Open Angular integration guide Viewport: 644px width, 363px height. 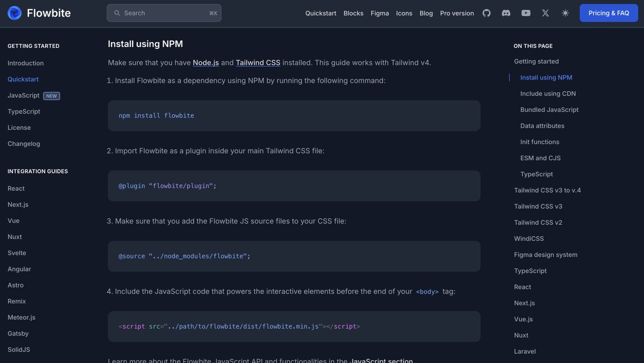[x=19, y=269]
